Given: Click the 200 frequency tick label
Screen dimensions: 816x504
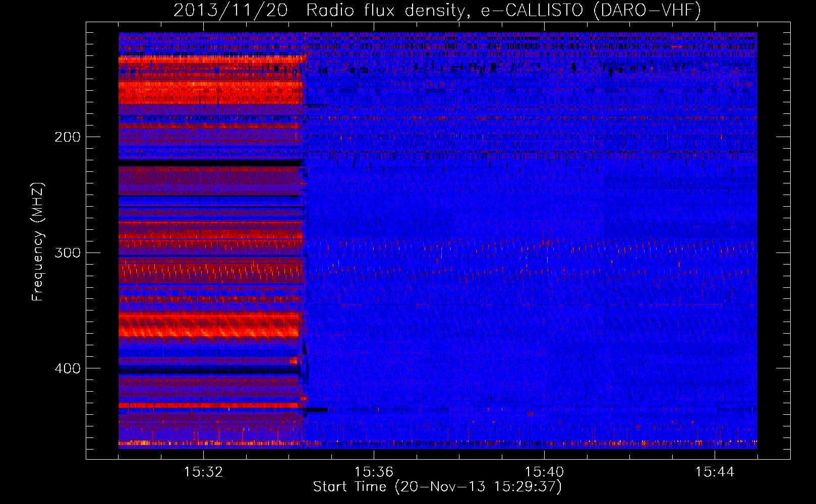Looking at the screenshot, I should click(x=68, y=137).
